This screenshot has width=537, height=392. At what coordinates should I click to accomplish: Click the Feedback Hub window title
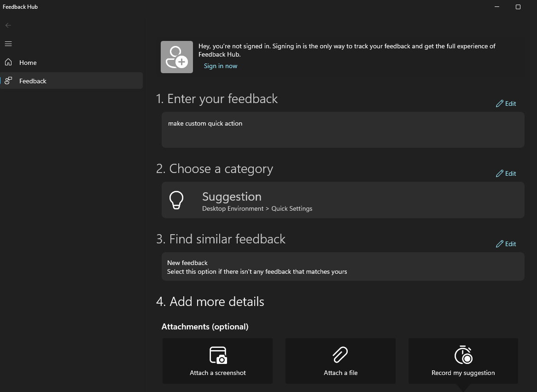pyautogui.click(x=20, y=7)
